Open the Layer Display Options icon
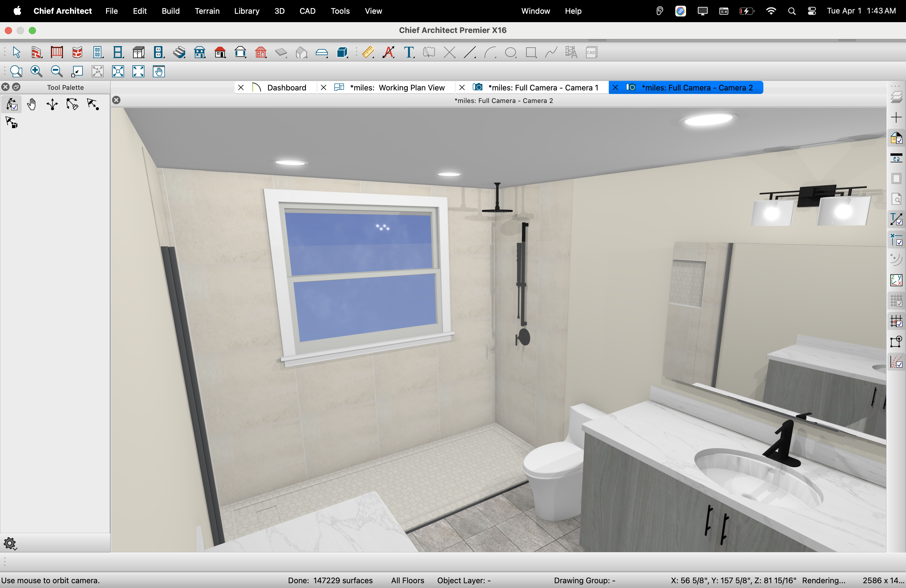 896,97
